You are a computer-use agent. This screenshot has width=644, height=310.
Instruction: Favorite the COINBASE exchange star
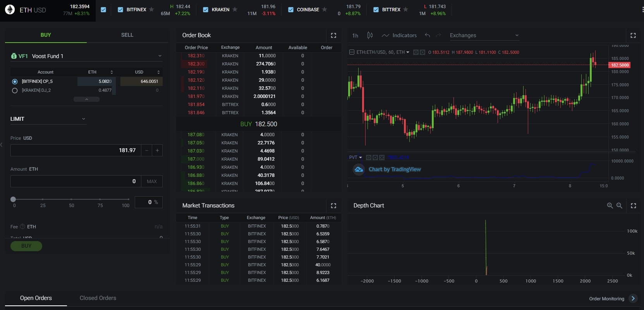(x=325, y=9)
